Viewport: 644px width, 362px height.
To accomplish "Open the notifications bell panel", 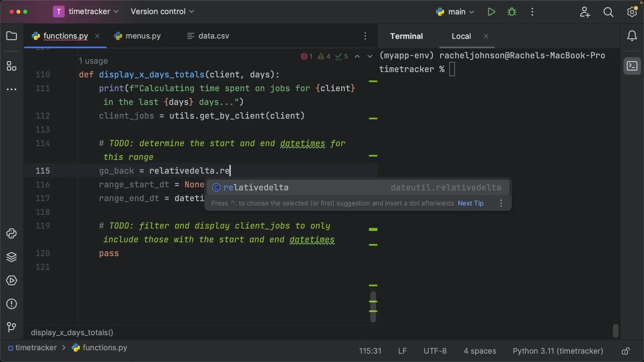I will [x=632, y=36].
